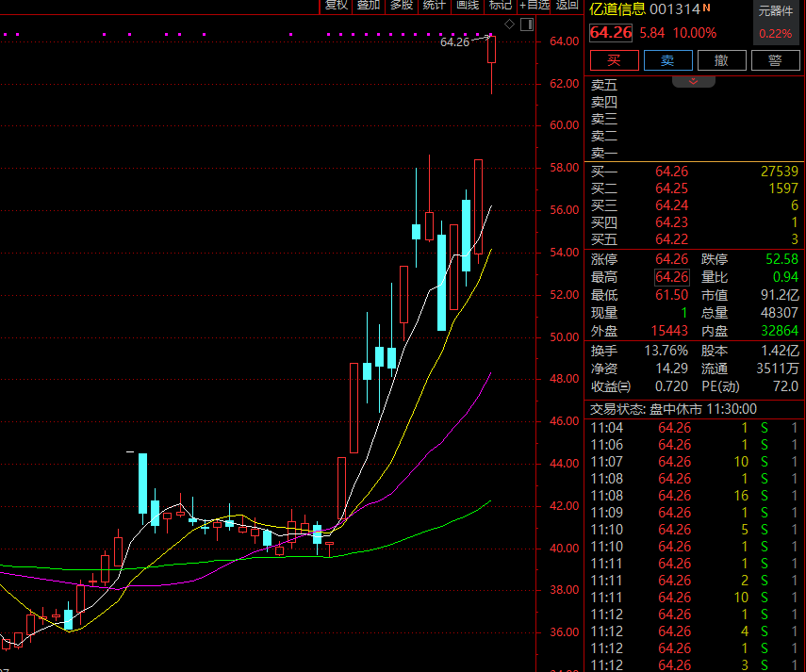Select the 11:09 tick trade row
This screenshot has width=806, height=672.
[x=695, y=513]
